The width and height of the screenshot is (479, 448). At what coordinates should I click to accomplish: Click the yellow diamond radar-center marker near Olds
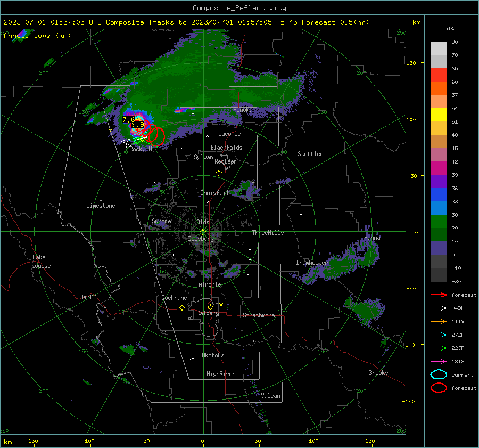203,232
